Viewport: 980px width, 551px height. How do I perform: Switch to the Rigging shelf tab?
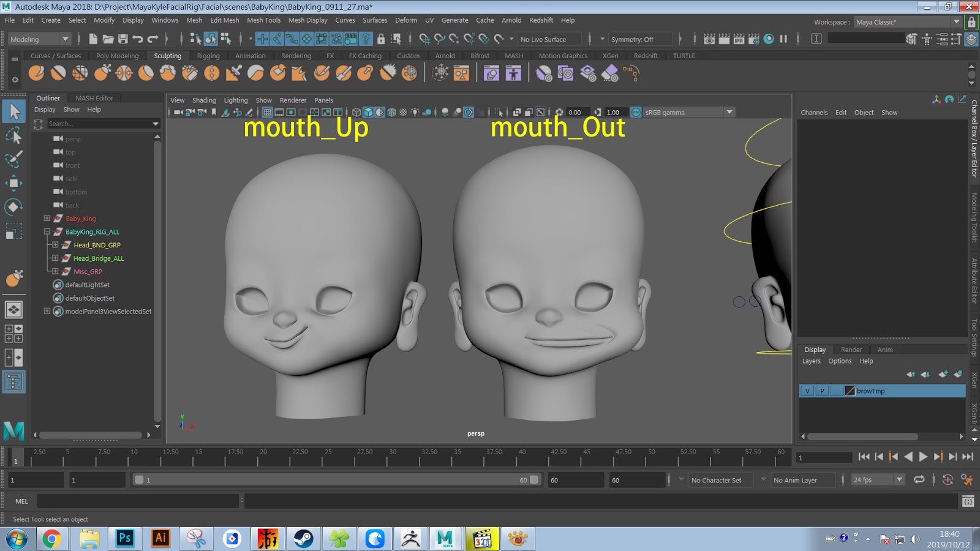click(x=208, y=56)
